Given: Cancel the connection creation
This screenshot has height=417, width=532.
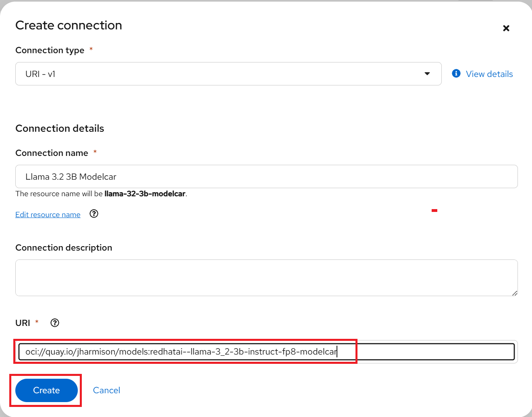Looking at the screenshot, I should click(x=106, y=390).
